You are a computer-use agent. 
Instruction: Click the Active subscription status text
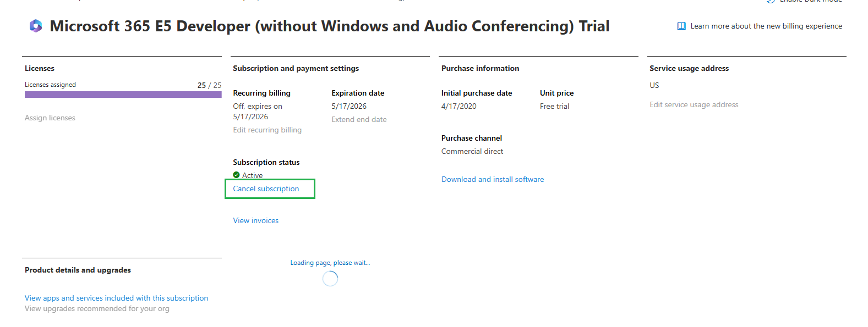click(252, 175)
